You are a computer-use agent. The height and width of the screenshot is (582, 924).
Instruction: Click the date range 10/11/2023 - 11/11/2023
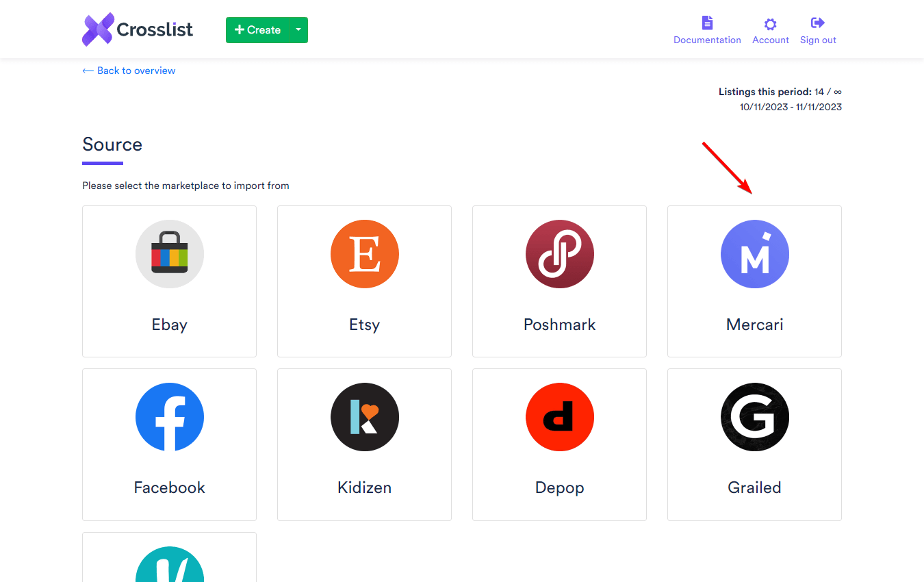pyautogui.click(x=791, y=107)
